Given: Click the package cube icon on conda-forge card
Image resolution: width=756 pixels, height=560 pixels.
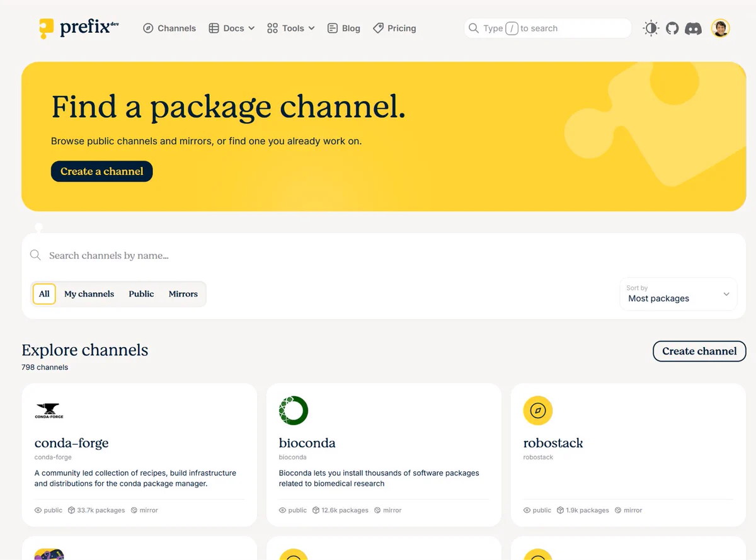Looking at the screenshot, I should 71,510.
